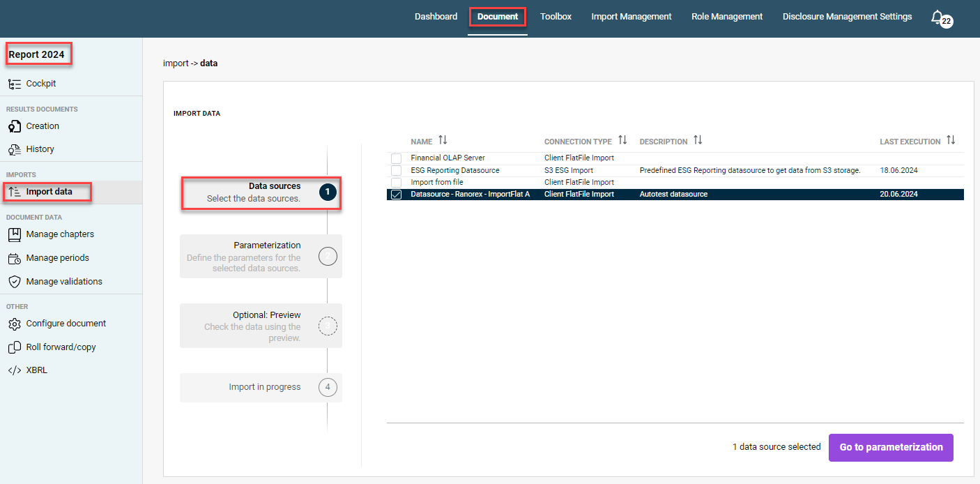This screenshot has width=980, height=484.
Task: Open the Role Management tab
Action: 727,17
